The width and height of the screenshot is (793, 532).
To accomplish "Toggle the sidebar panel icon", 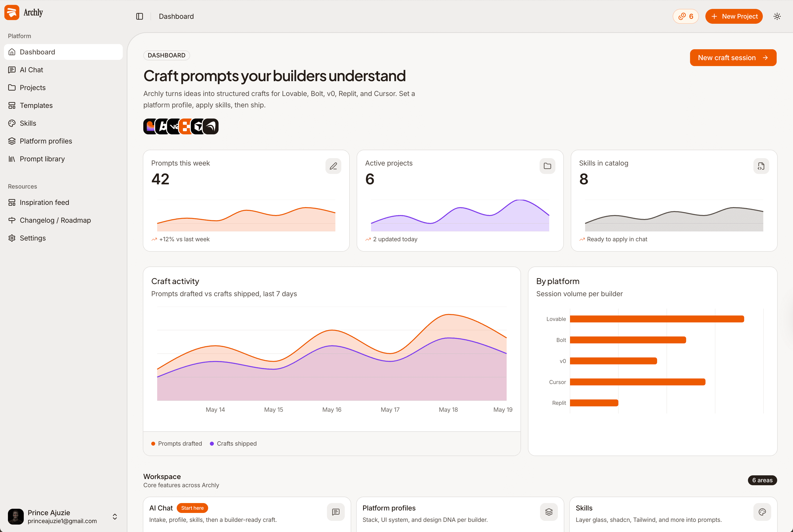I will tap(139, 16).
